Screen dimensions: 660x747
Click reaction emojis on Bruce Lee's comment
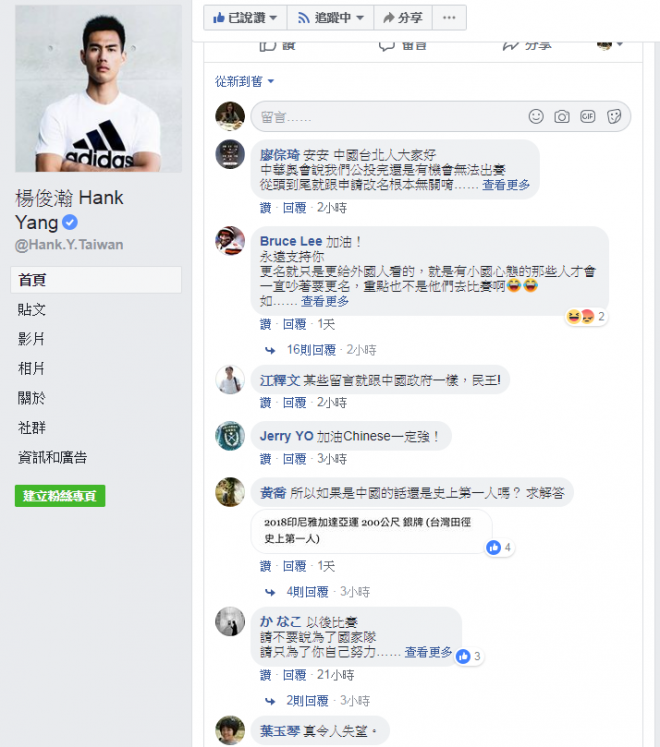(x=580, y=317)
